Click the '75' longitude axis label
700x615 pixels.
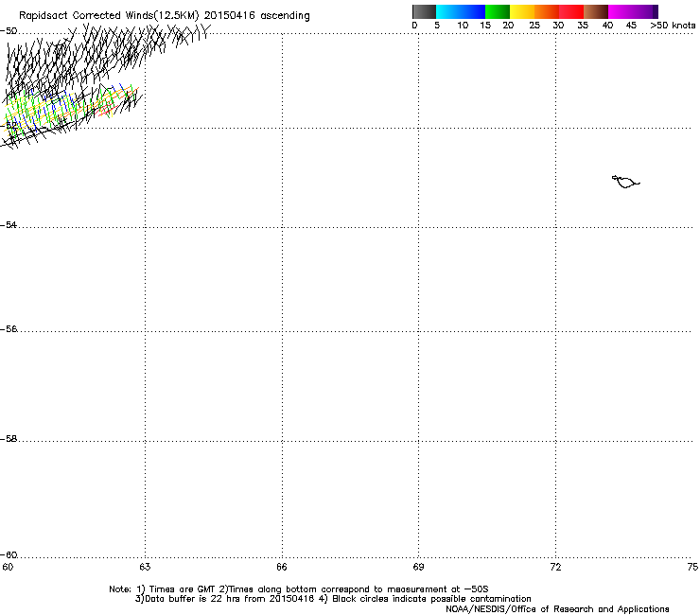(x=692, y=567)
